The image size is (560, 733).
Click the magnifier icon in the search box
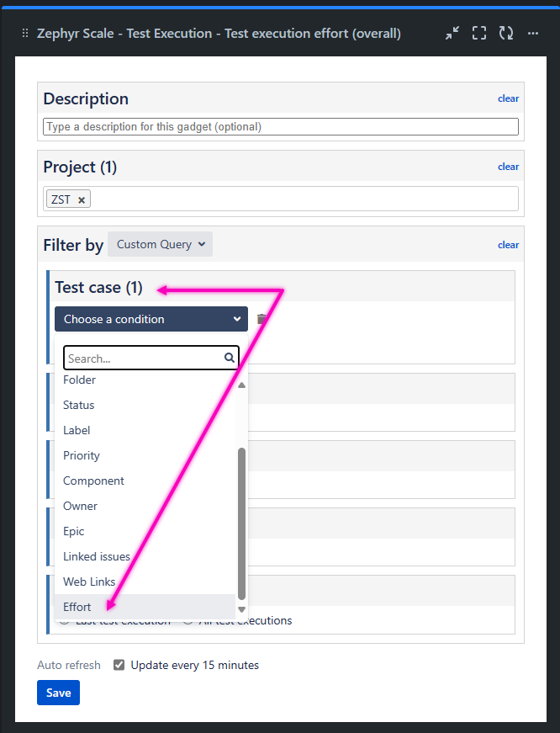click(230, 358)
